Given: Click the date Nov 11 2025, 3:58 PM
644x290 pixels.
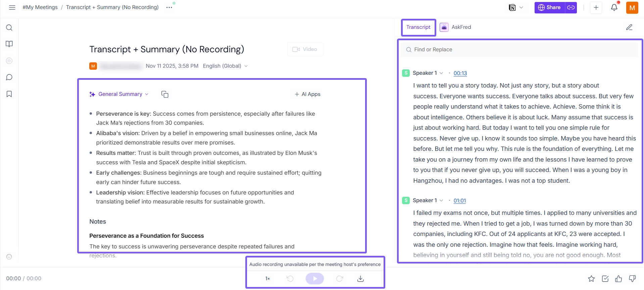Looking at the screenshot, I should coord(172,66).
